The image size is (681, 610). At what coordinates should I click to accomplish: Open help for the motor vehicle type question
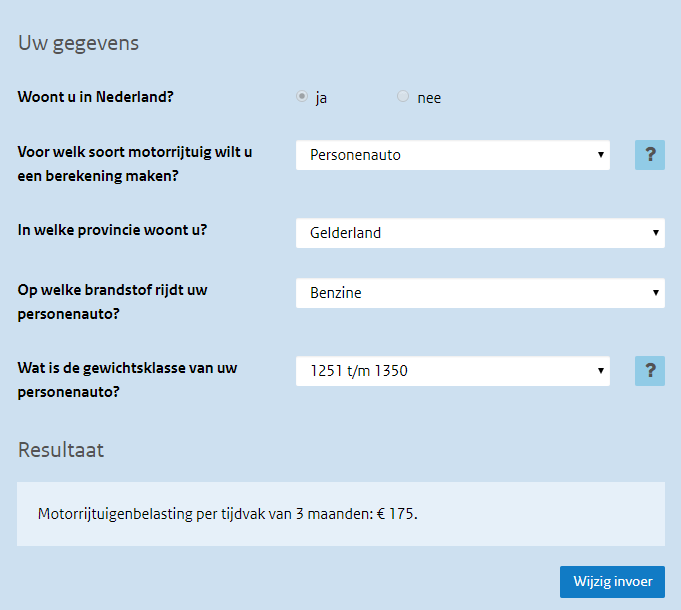(x=649, y=155)
